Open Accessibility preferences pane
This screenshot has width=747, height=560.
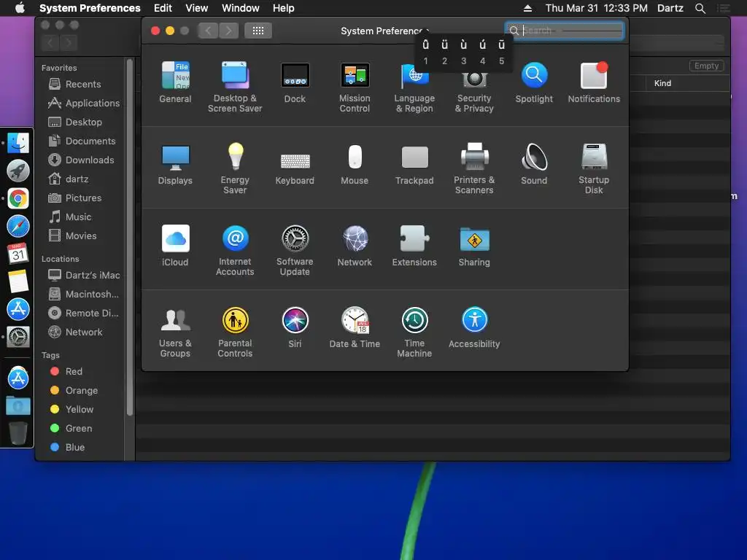[474, 327]
